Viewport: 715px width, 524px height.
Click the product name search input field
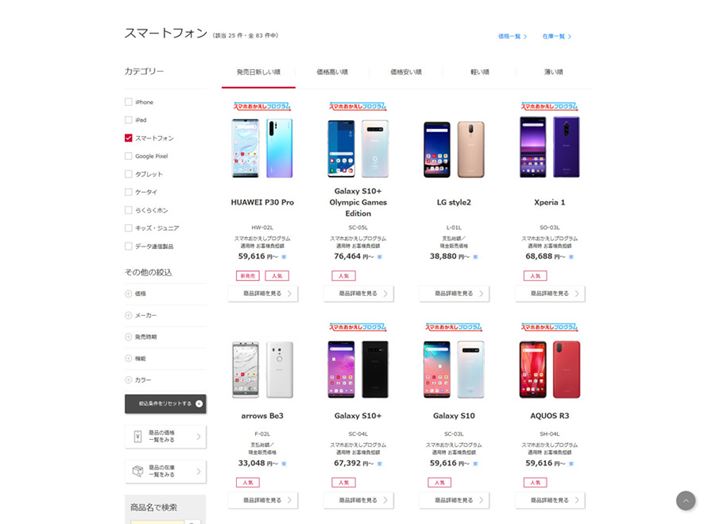click(157, 522)
